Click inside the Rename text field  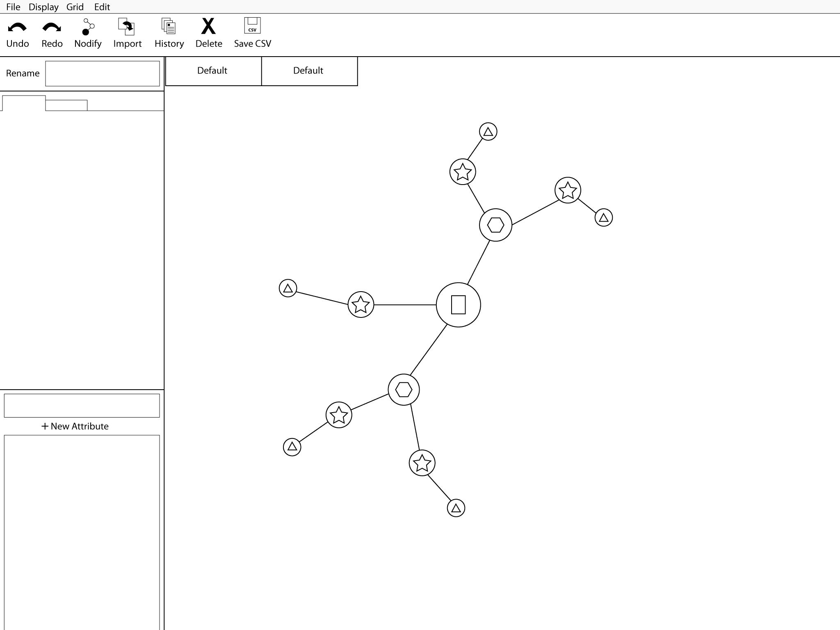102,73
